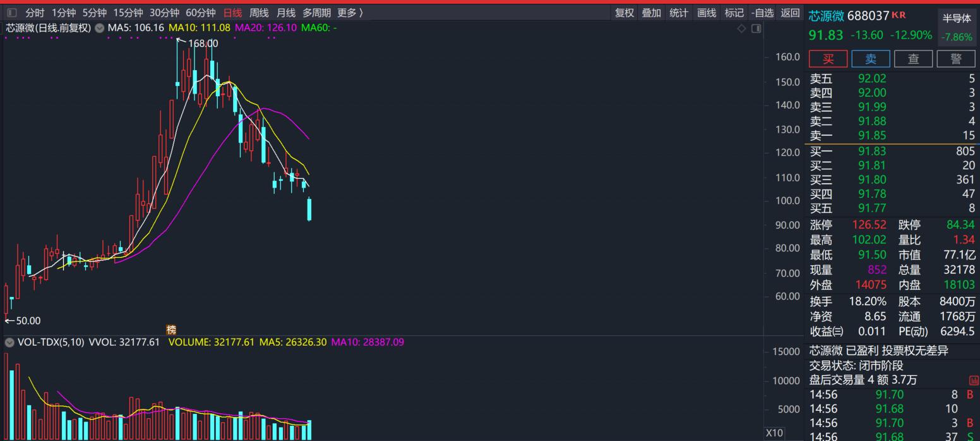Click the 最高 102.02 value
The height and width of the screenshot is (441, 980).
click(x=869, y=240)
